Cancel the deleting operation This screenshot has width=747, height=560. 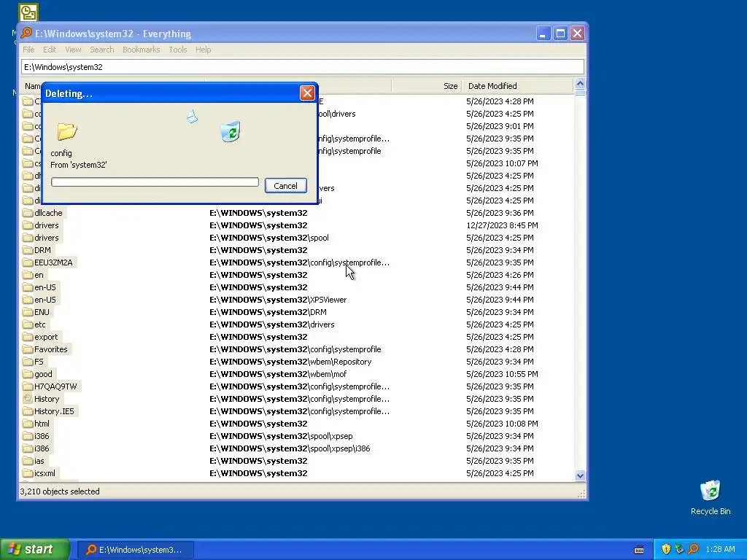[285, 186]
